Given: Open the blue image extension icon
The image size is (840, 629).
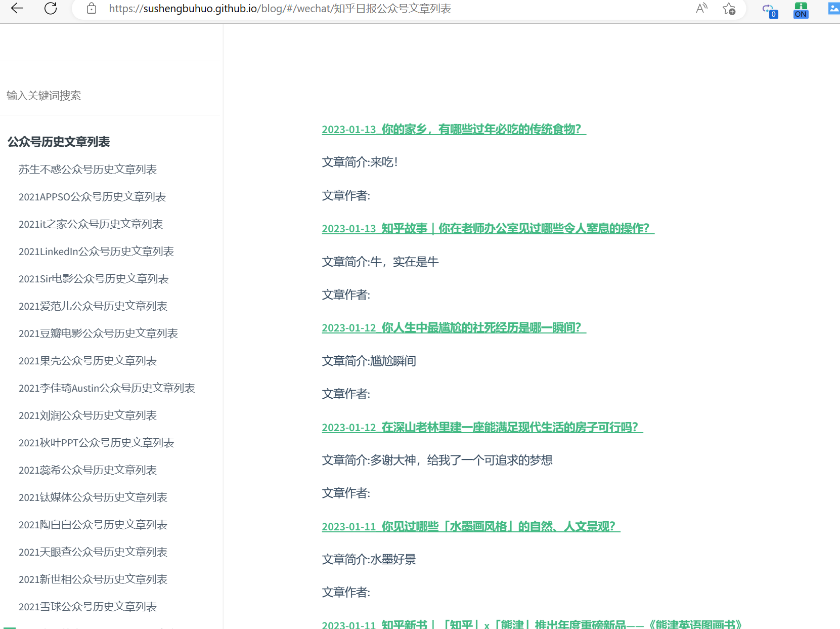Looking at the screenshot, I should coord(833,9).
